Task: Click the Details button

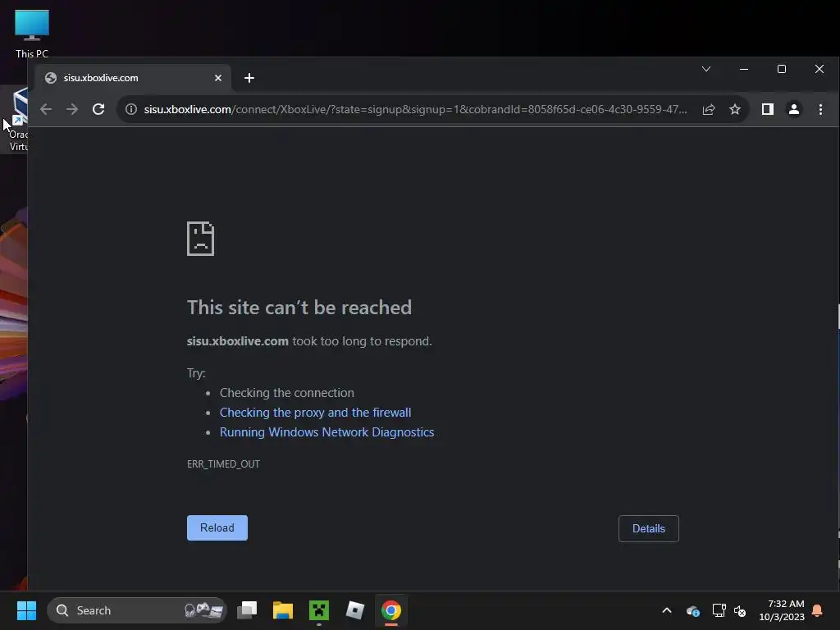Action: (x=648, y=529)
